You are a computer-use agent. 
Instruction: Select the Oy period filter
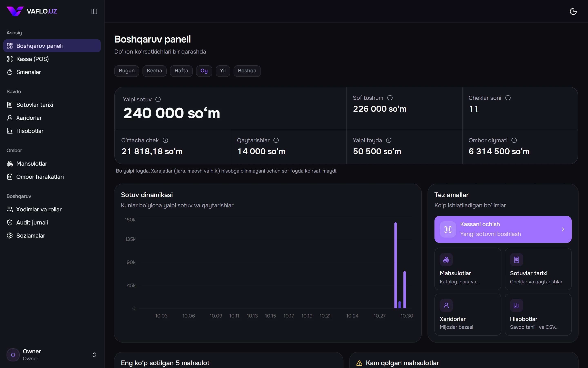(204, 71)
